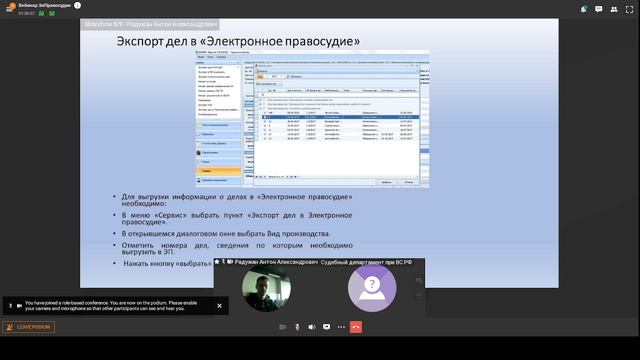The width and height of the screenshot is (640, 360).
Task: Click the star icon beside presenter name
Action: [217, 262]
